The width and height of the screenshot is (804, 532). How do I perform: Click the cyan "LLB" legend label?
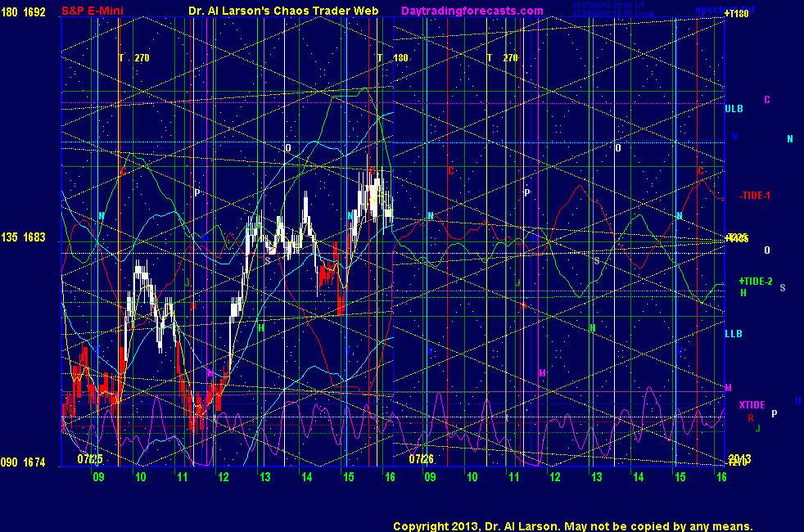734,334
